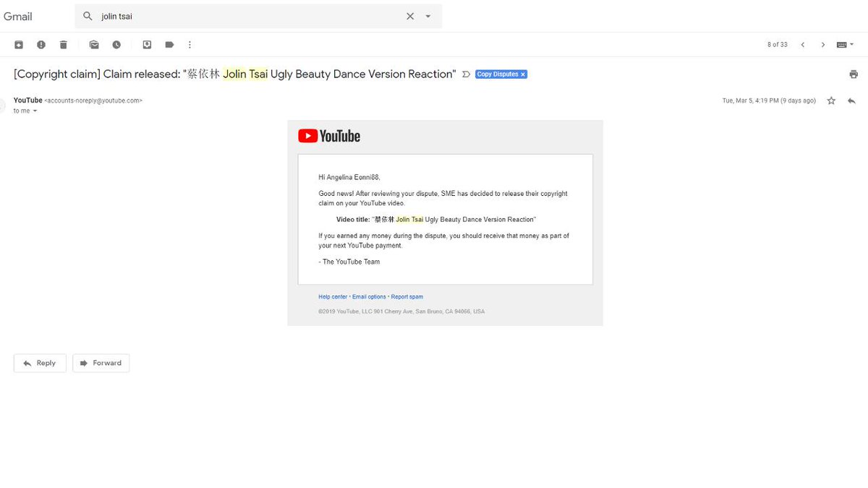This screenshot has width=868, height=488.
Task: Expand the 'to me' recipient details
Action: click(x=34, y=111)
